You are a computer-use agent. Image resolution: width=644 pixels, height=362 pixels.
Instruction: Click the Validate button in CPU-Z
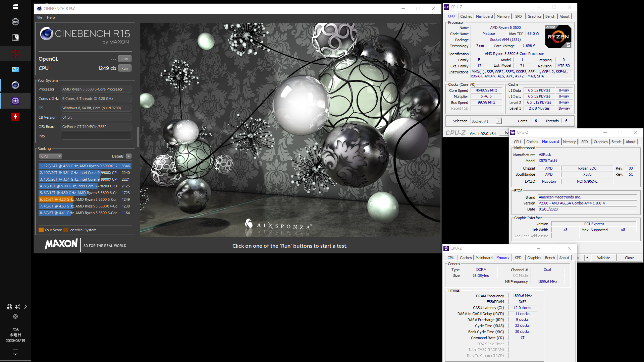(x=603, y=258)
